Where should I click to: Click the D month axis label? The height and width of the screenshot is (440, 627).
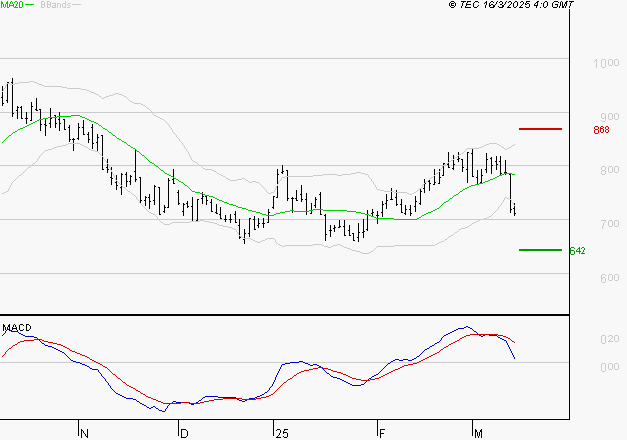[x=184, y=434]
